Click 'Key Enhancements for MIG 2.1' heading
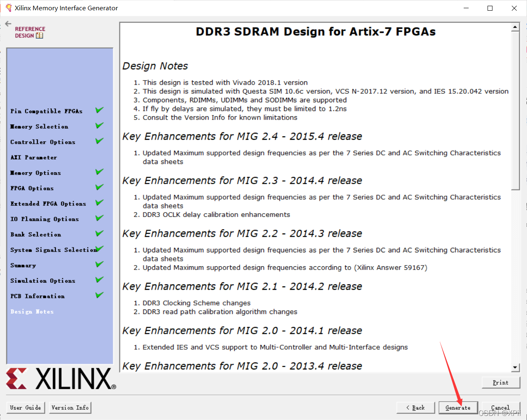This screenshot has width=527, height=420. pyautogui.click(x=242, y=286)
